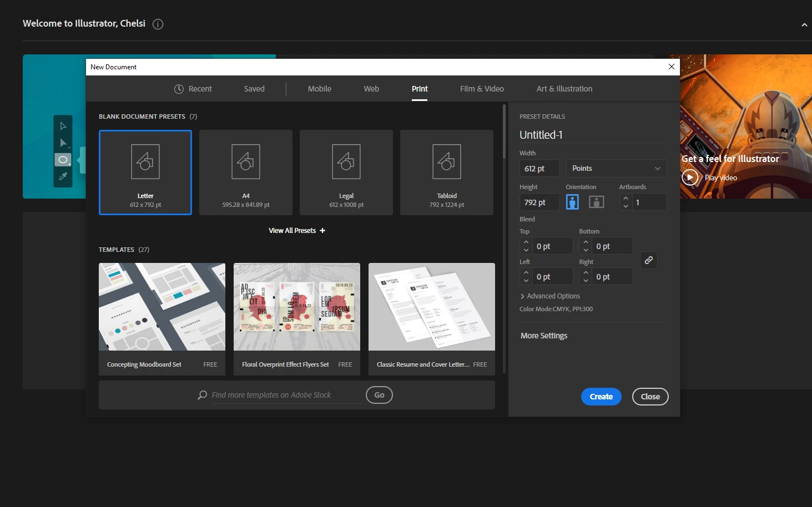Increase Left bleed with up arrow
The width and height of the screenshot is (812, 507).
[526, 272]
